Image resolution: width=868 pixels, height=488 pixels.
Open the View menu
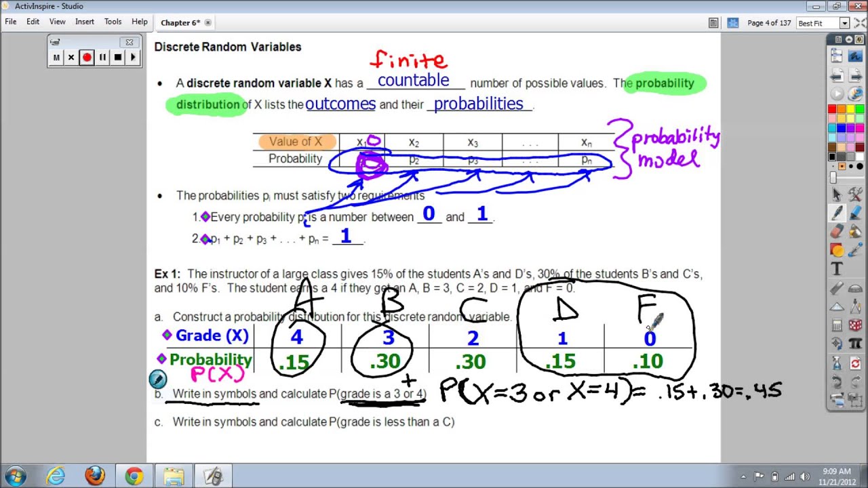(57, 22)
